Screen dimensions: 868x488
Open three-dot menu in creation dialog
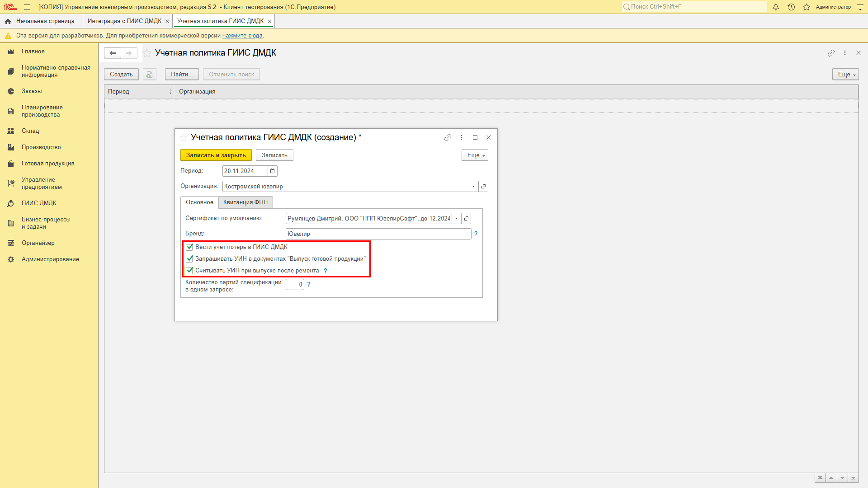coord(462,137)
